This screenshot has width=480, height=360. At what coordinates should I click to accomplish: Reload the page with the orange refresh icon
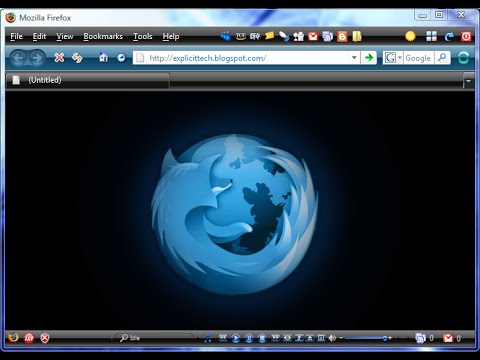pyautogui.click(x=77, y=58)
